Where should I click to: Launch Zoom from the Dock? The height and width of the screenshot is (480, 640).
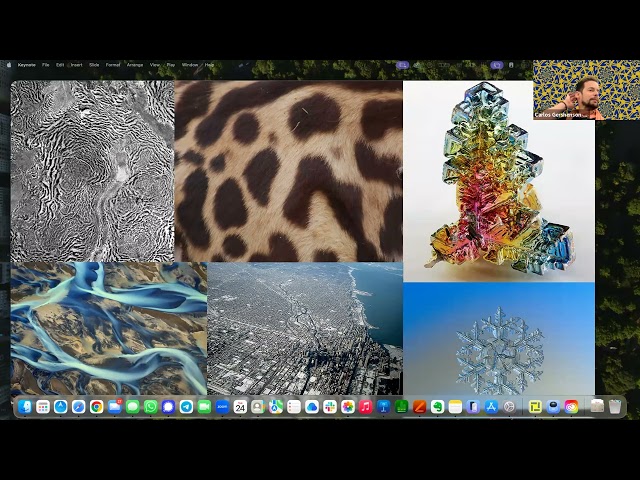coord(222,407)
